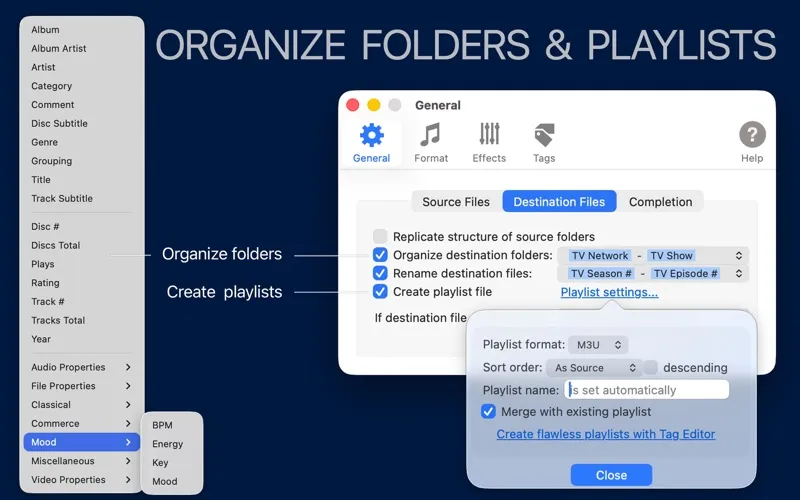The image size is (800, 500).
Task: Expand the Classical submenu
Action: tap(81, 405)
